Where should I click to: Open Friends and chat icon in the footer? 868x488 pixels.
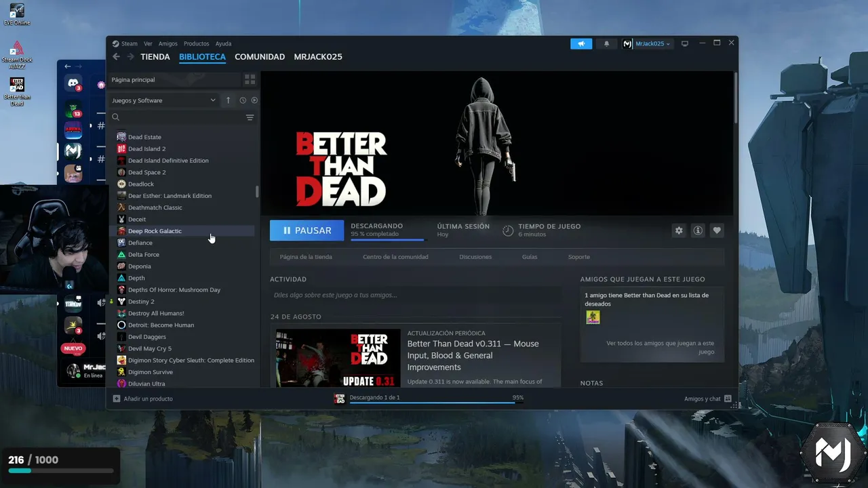[728, 399]
